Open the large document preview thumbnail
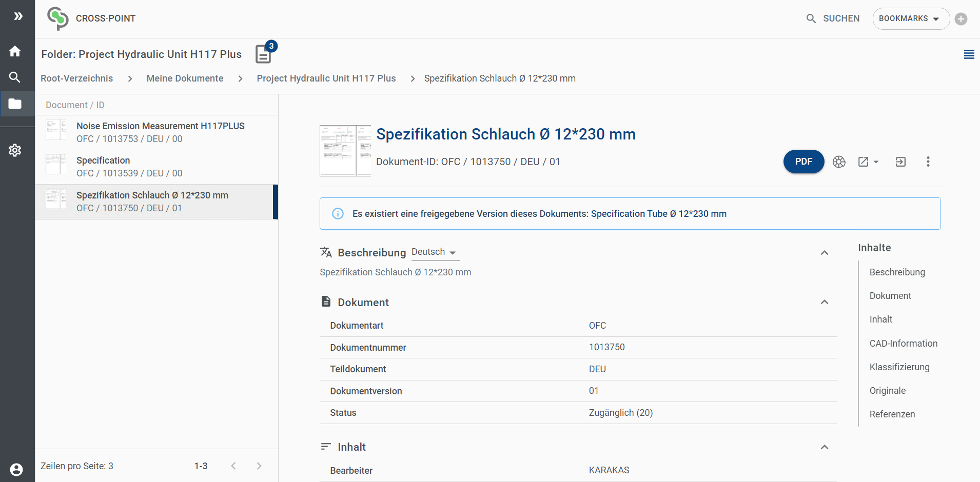This screenshot has width=980, height=482. (x=345, y=151)
